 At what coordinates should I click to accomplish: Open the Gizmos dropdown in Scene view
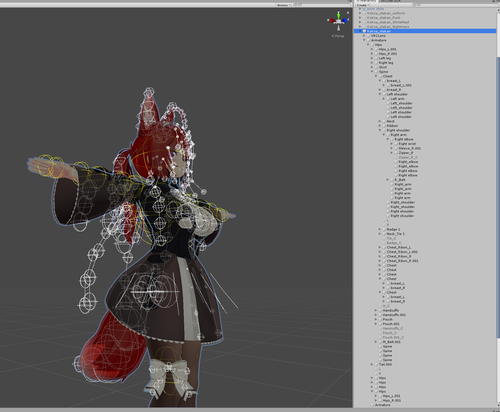click(x=283, y=5)
